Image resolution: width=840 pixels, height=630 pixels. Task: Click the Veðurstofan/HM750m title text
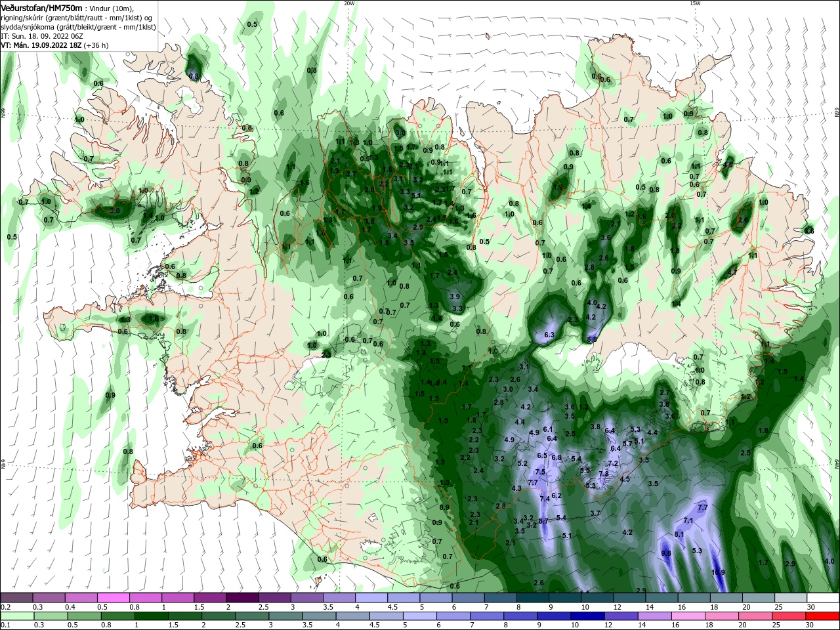pos(42,8)
